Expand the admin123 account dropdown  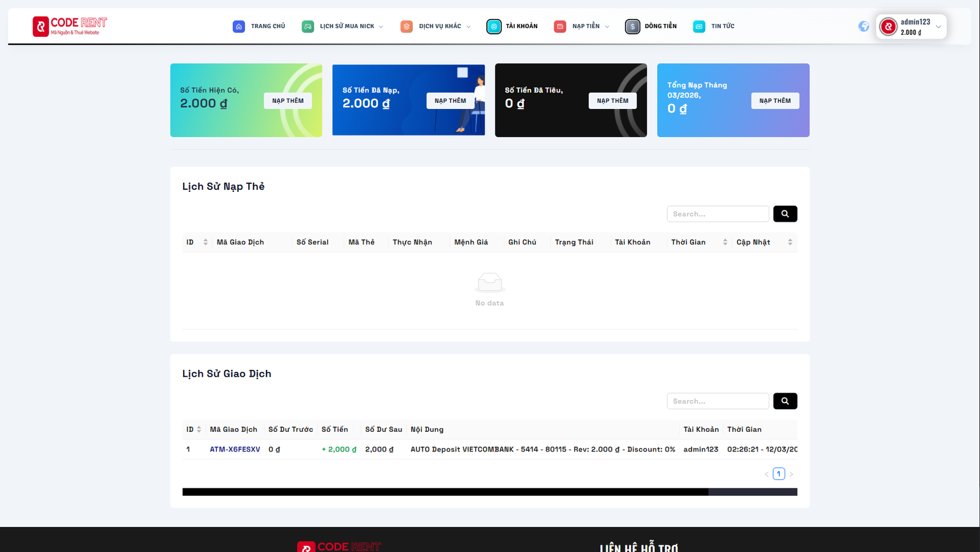pyautogui.click(x=938, y=26)
